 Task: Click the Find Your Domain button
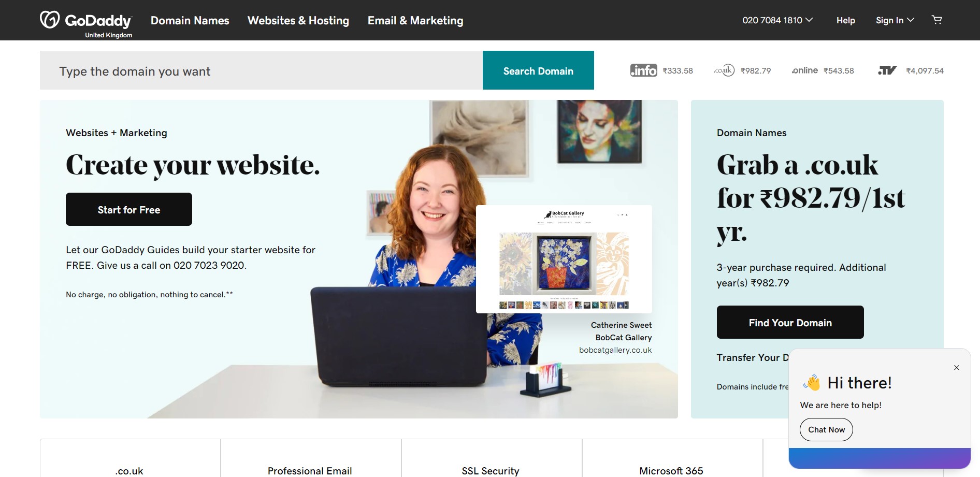pos(790,322)
